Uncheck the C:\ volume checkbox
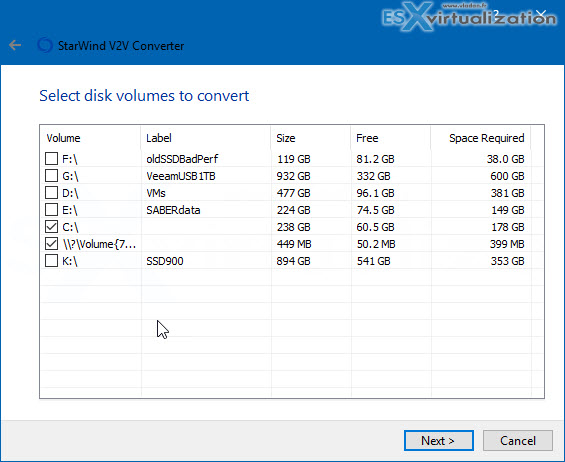Screen dimensions: 565x462 point(51,227)
